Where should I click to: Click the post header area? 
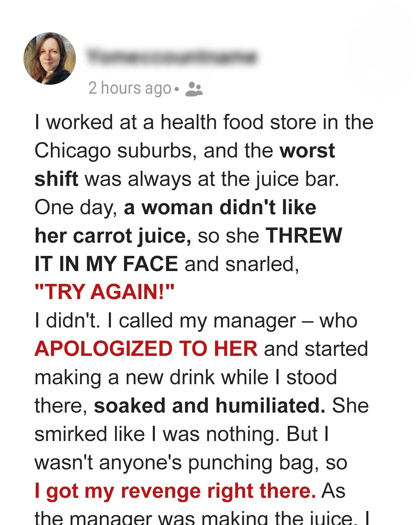click(156, 62)
